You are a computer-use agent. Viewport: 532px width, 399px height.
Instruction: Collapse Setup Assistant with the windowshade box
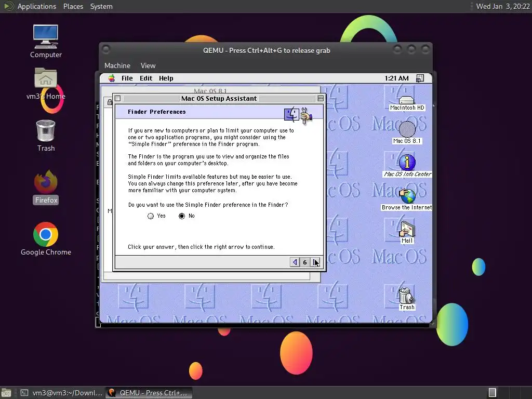coord(321,98)
